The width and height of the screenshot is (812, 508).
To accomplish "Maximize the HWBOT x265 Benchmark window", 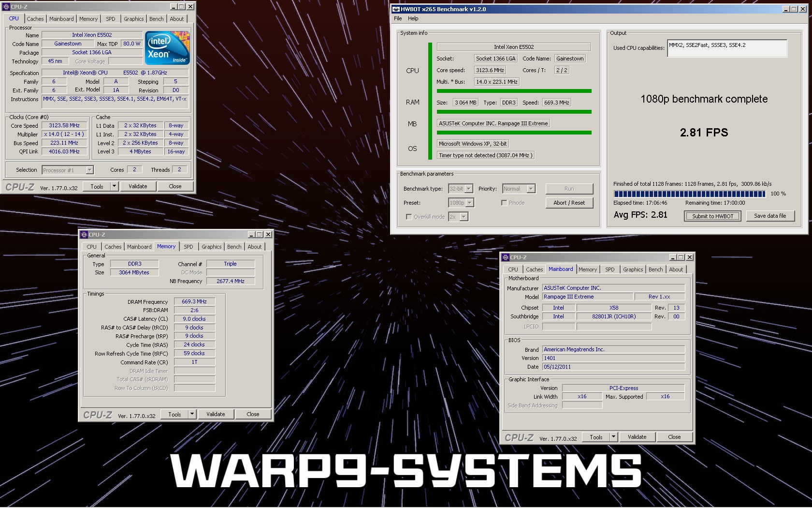I will (794, 9).
